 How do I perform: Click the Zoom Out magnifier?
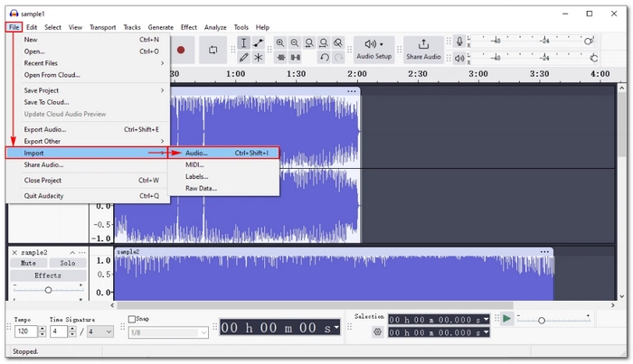coord(295,43)
